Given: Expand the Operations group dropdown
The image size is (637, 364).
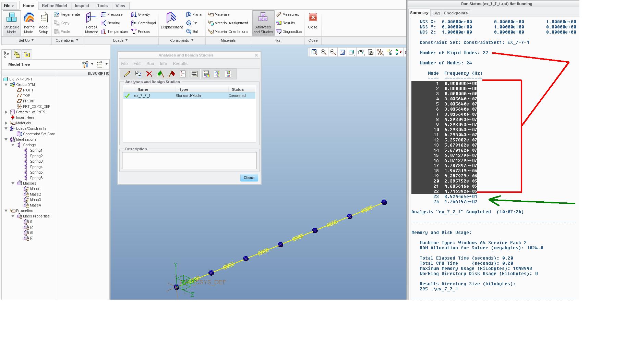Looking at the screenshot, I should coord(67,40).
